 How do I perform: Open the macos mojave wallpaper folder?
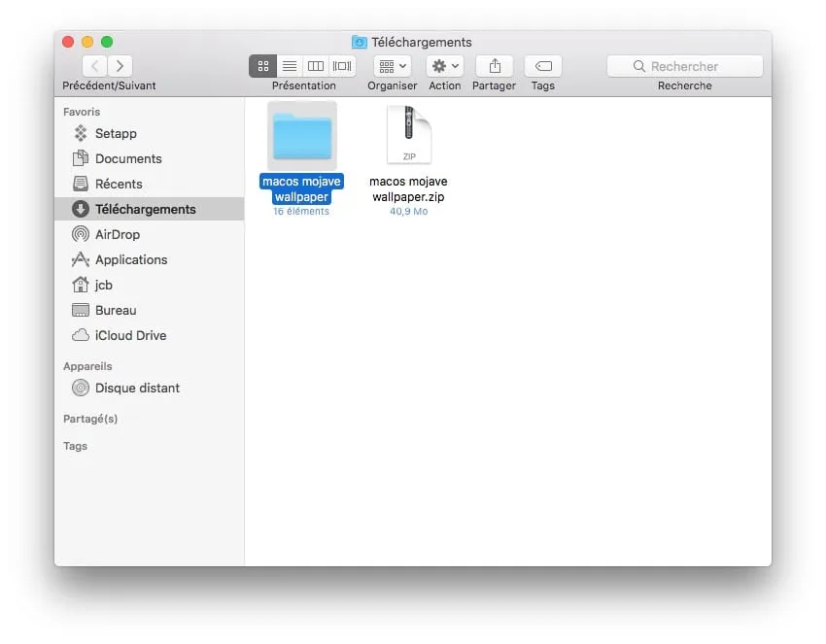[x=302, y=136]
